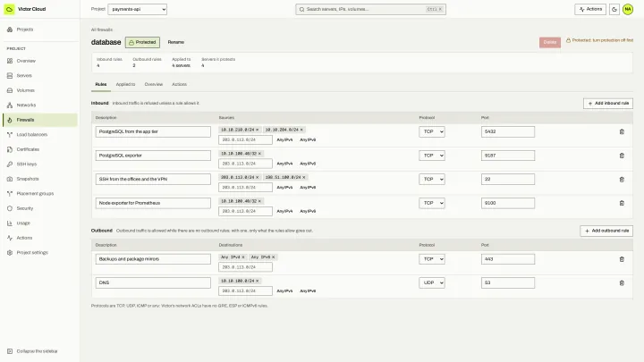
Task: Select Firewalls in the sidebar
Action: (x=40, y=120)
